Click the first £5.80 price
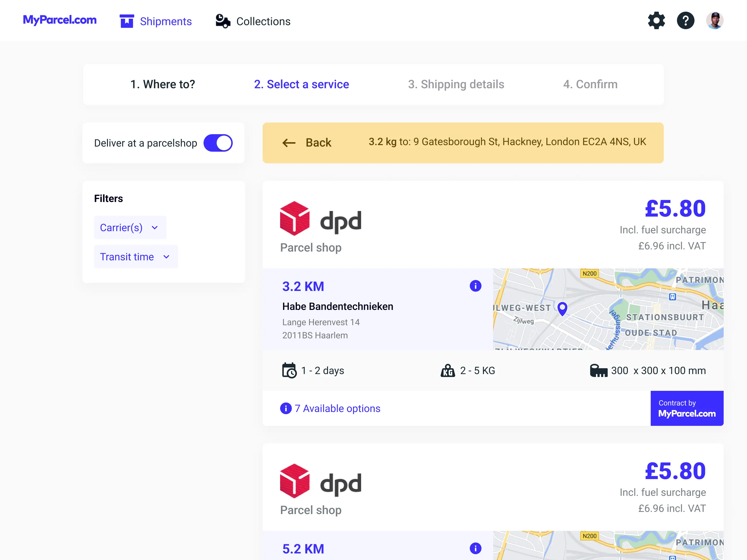Image resolution: width=747 pixels, height=560 pixels. [675, 209]
